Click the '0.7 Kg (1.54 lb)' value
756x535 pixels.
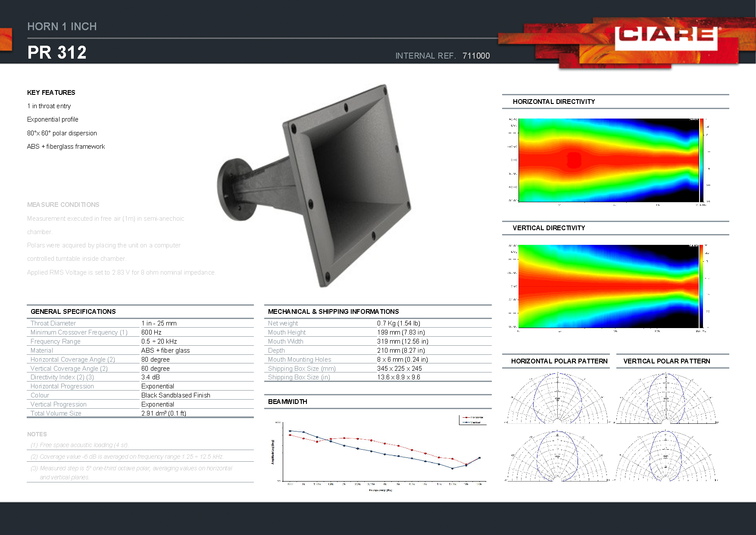pyautogui.click(x=399, y=323)
